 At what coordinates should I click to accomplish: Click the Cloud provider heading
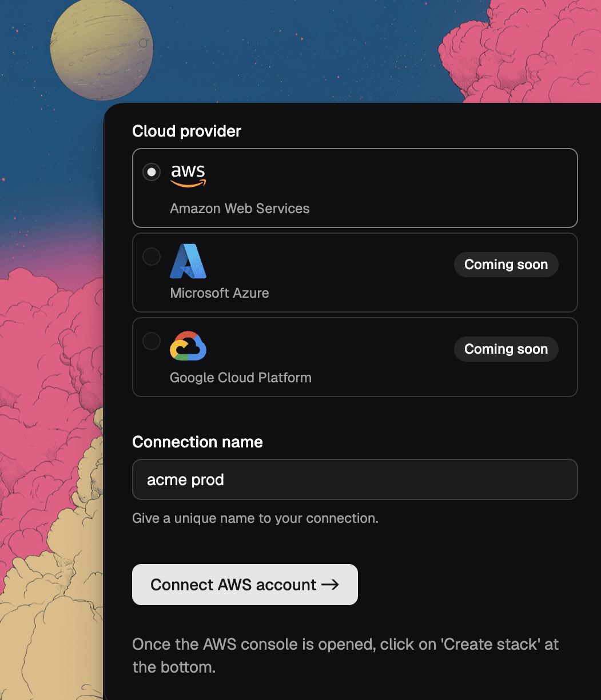coord(186,131)
